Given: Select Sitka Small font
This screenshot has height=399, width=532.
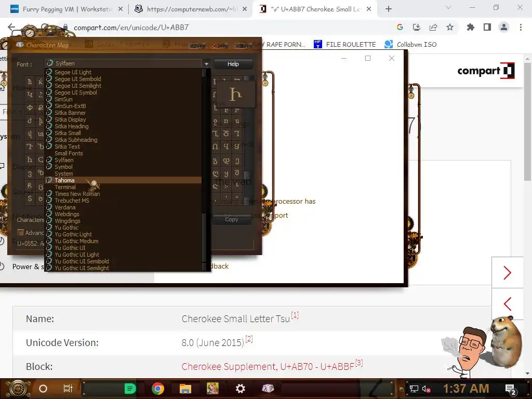Looking at the screenshot, I should (124, 133).
